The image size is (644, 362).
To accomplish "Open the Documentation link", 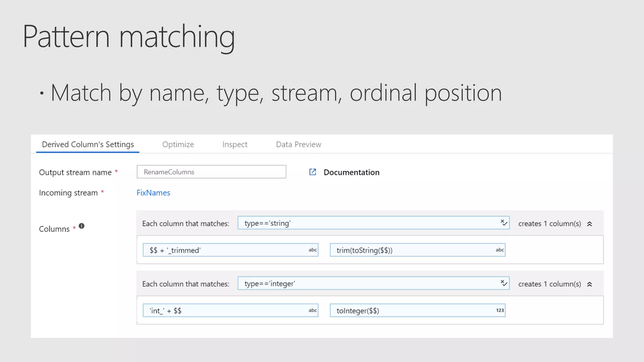I will tap(351, 172).
